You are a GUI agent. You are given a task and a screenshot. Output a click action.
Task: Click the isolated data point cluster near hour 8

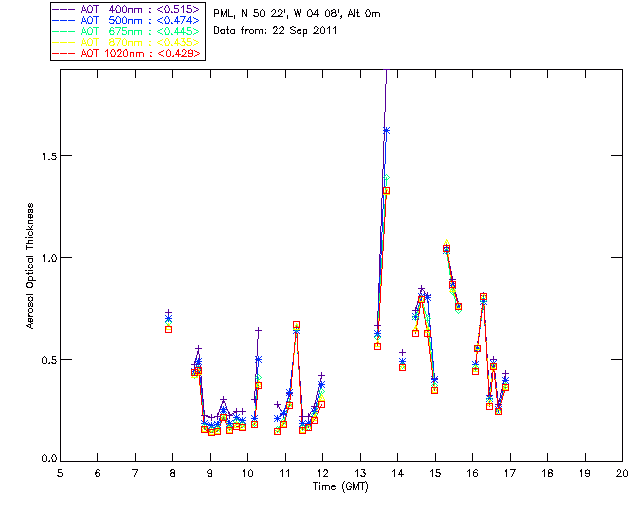coord(169,320)
